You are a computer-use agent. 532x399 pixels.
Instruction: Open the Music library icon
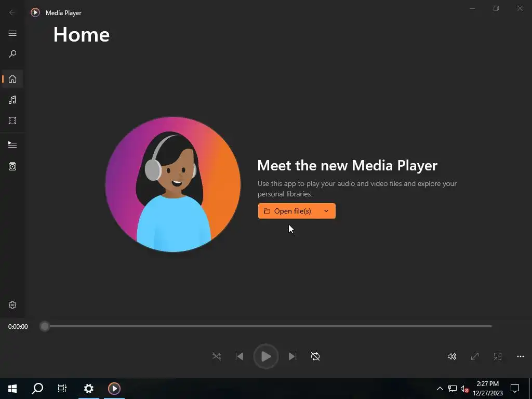pos(12,100)
